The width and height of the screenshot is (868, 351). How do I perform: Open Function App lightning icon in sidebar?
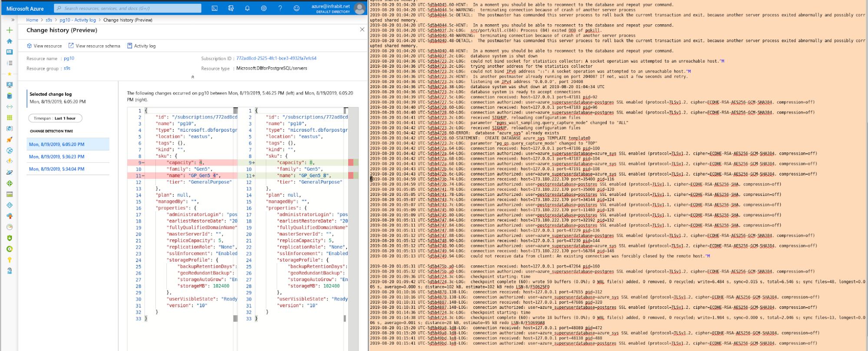pos(10,161)
